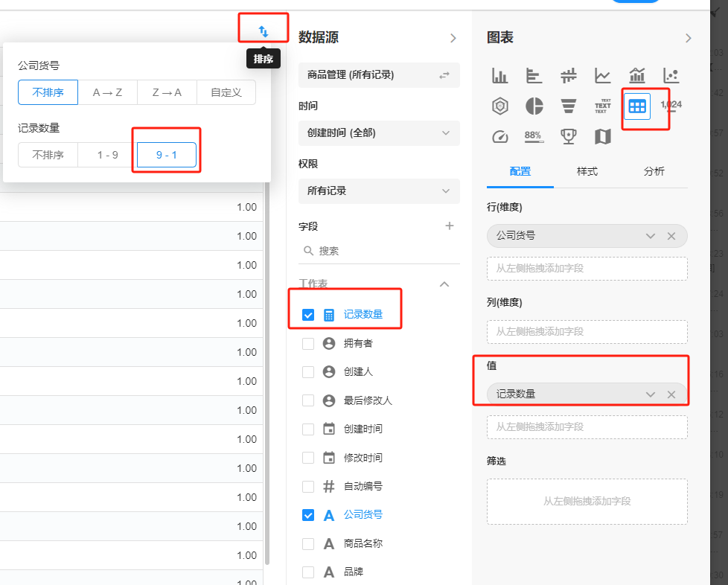Select the radar chart type
The image size is (728, 585).
[x=499, y=106]
